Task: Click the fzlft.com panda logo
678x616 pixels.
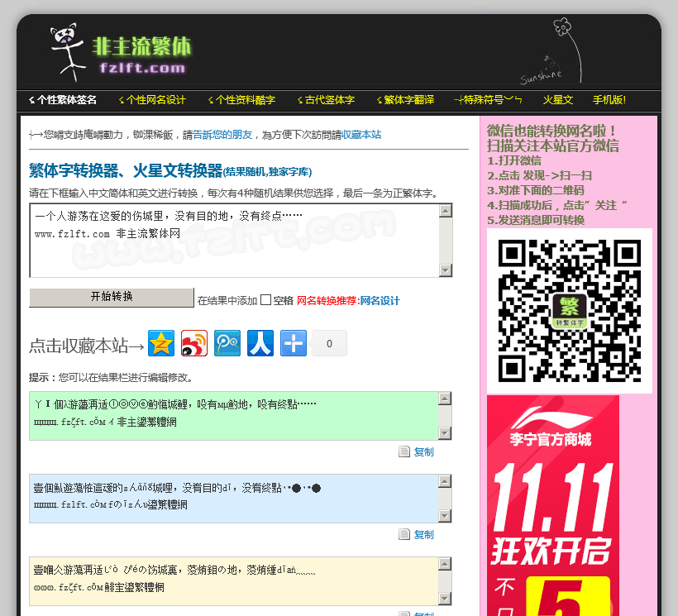Action: [x=120, y=53]
